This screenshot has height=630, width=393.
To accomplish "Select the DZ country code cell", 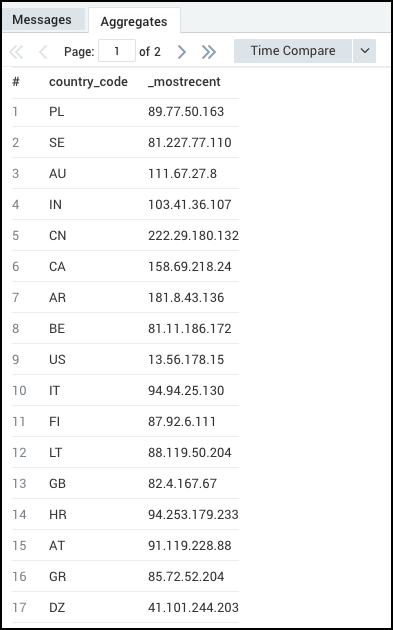I will click(55, 608).
